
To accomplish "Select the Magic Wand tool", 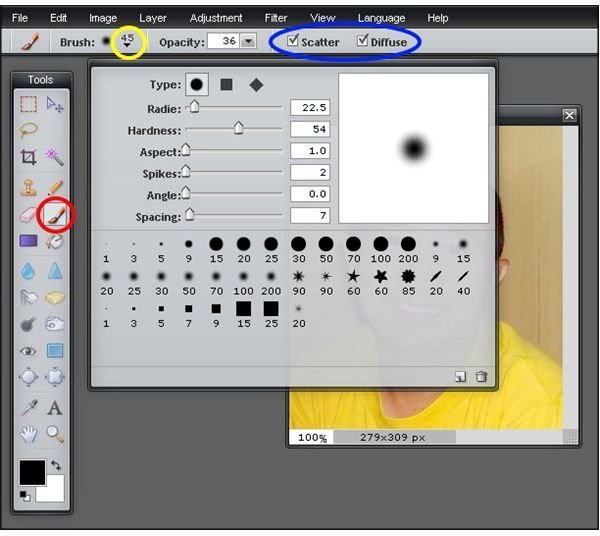I will tap(55, 157).
